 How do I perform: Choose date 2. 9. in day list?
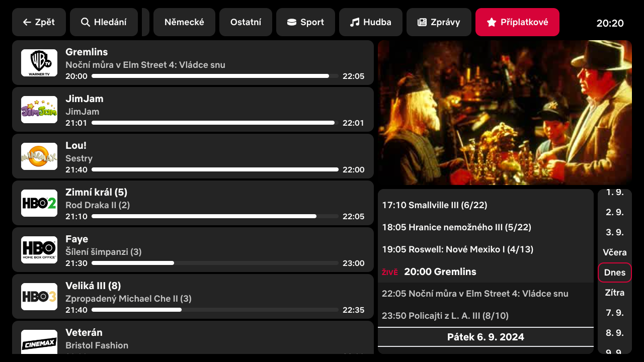point(615,212)
